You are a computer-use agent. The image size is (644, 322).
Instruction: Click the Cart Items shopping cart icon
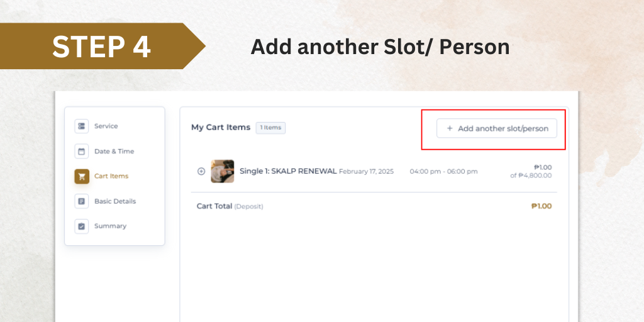(82, 176)
